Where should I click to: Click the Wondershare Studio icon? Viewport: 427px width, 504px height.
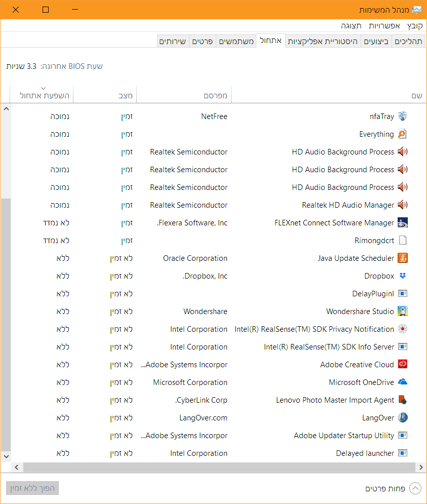[403, 311]
